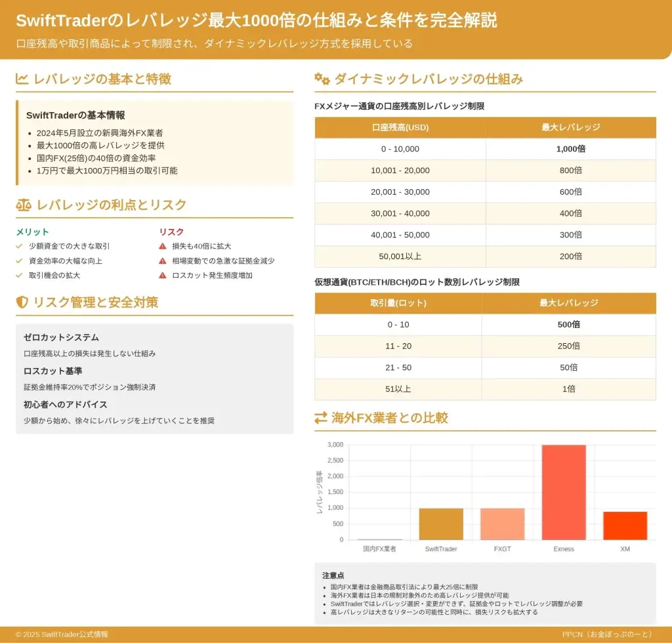This screenshot has width=672, height=643.
Task: Click the 500倍 cell in the crypto table
Action: 568,325
